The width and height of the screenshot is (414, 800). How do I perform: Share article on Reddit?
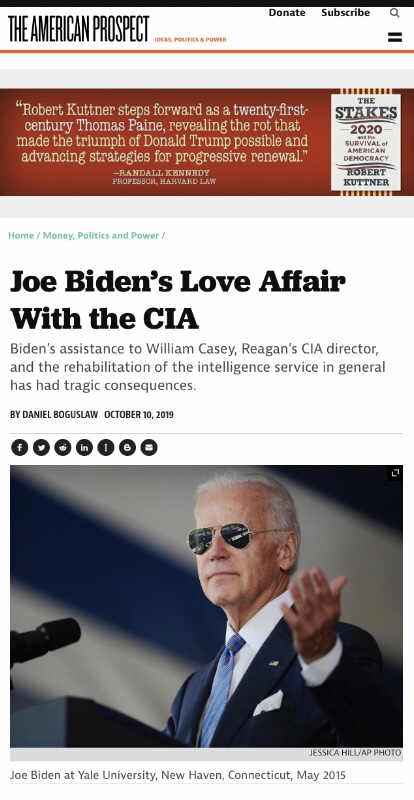63,447
